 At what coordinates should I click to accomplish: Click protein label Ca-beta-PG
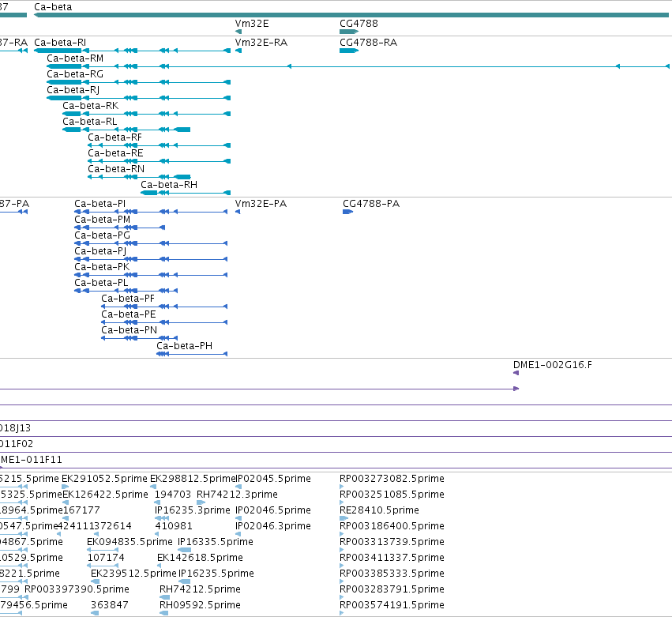click(x=103, y=235)
